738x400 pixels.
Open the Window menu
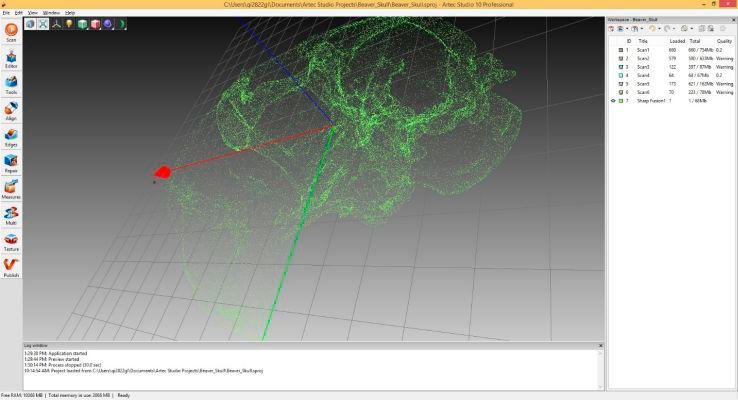[x=51, y=13]
